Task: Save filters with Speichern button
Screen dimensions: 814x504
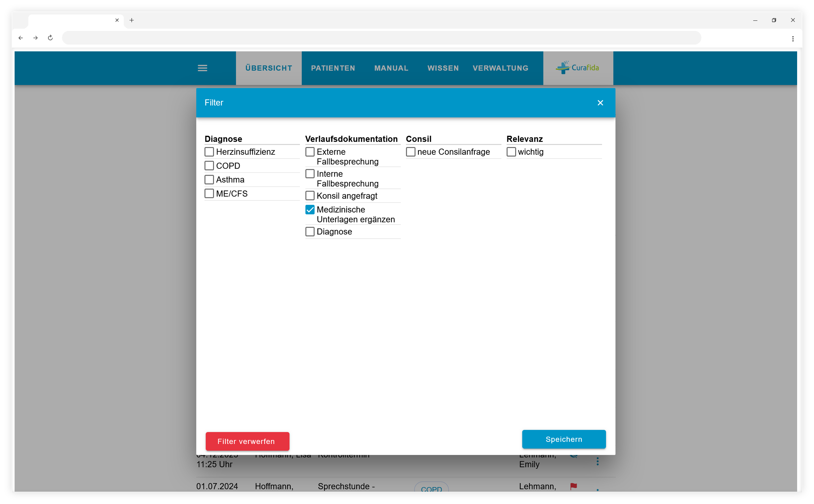Action: coord(564,439)
